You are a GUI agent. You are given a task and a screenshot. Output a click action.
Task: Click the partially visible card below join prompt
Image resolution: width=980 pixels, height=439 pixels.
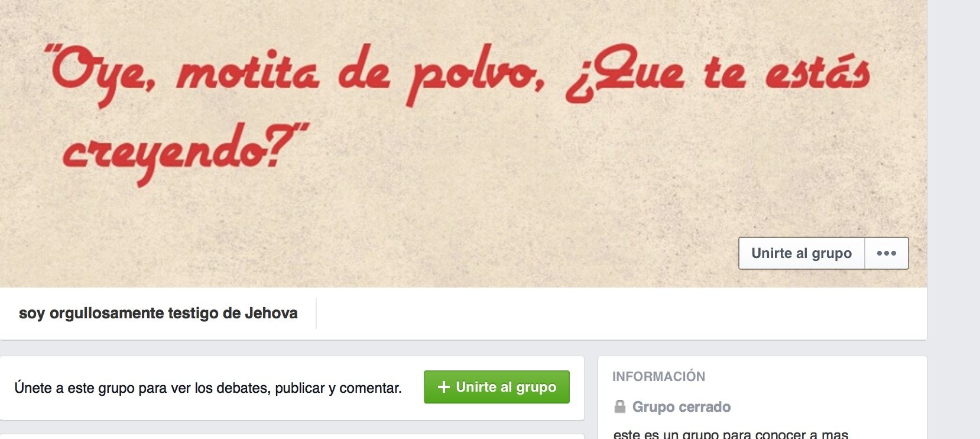[x=292, y=437]
